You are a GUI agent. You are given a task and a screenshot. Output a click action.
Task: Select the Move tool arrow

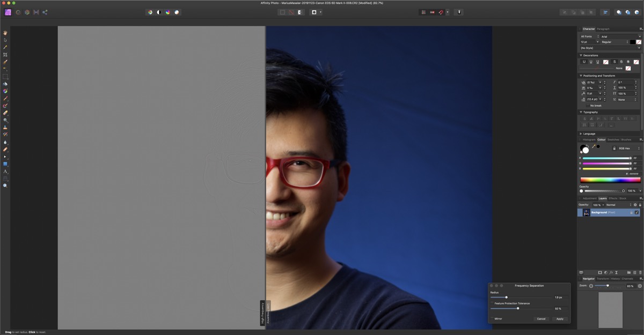click(x=5, y=40)
